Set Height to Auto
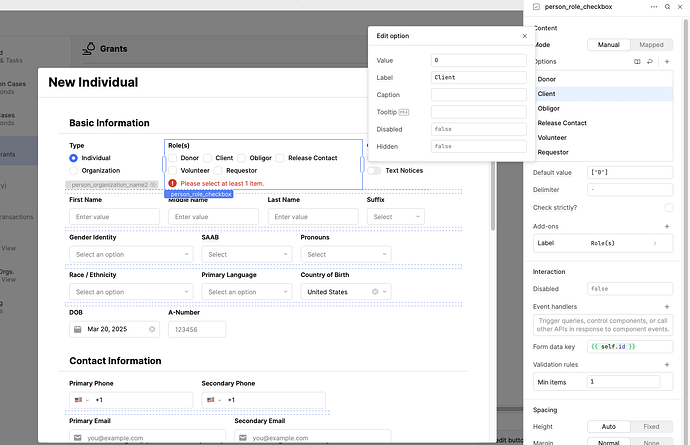The width and height of the screenshot is (690, 445). pos(609,427)
